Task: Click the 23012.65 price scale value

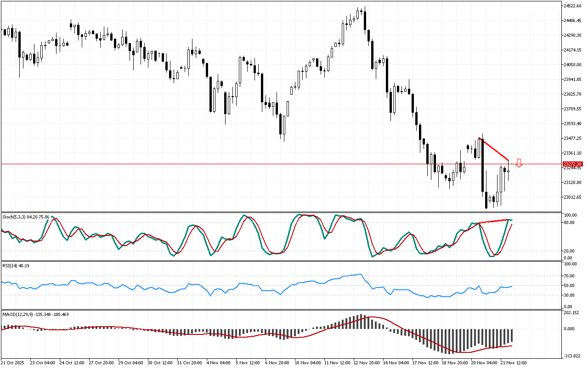Action: tap(572, 197)
